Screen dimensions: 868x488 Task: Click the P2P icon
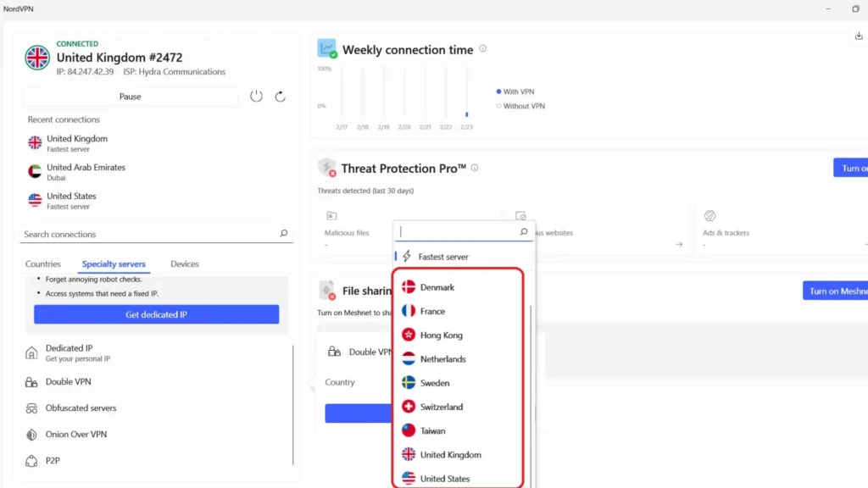click(x=31, y=460)
